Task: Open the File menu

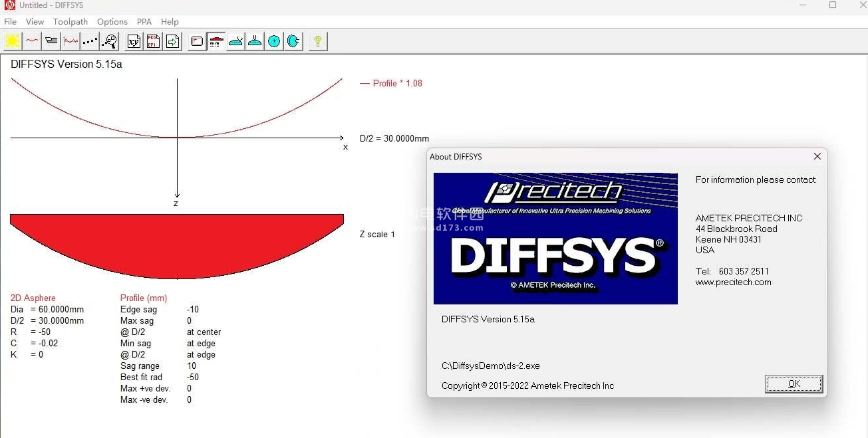Action: [10, 21]
